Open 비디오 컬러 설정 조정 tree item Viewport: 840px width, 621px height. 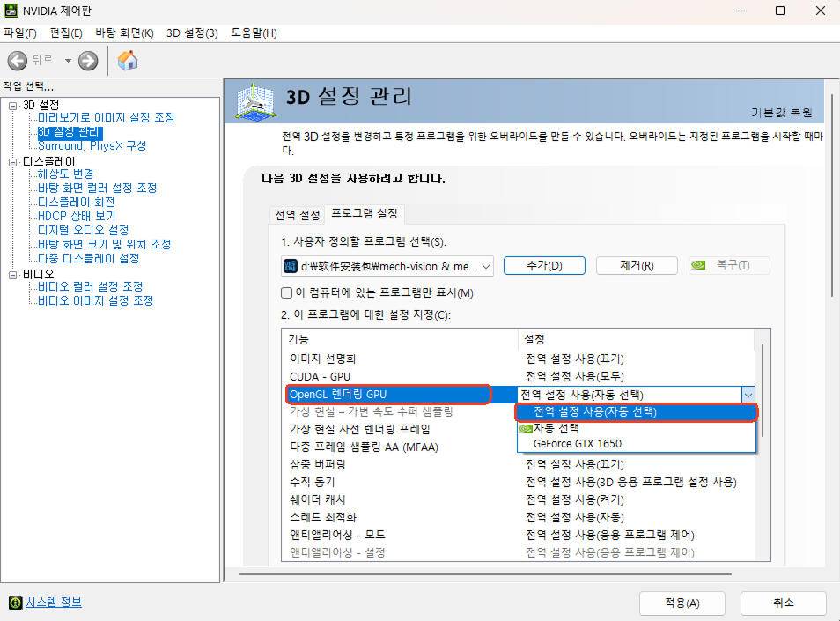[x=90, y=286]
